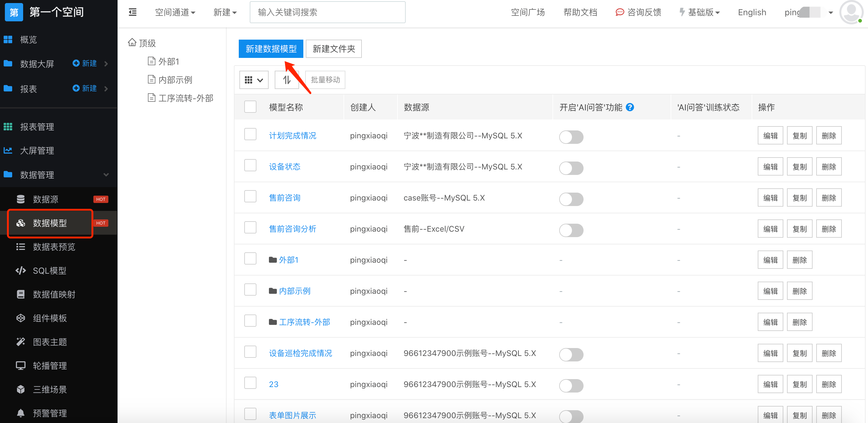Open 帮助文档 from the top menu
868x423 pixels.
(580, 12)
